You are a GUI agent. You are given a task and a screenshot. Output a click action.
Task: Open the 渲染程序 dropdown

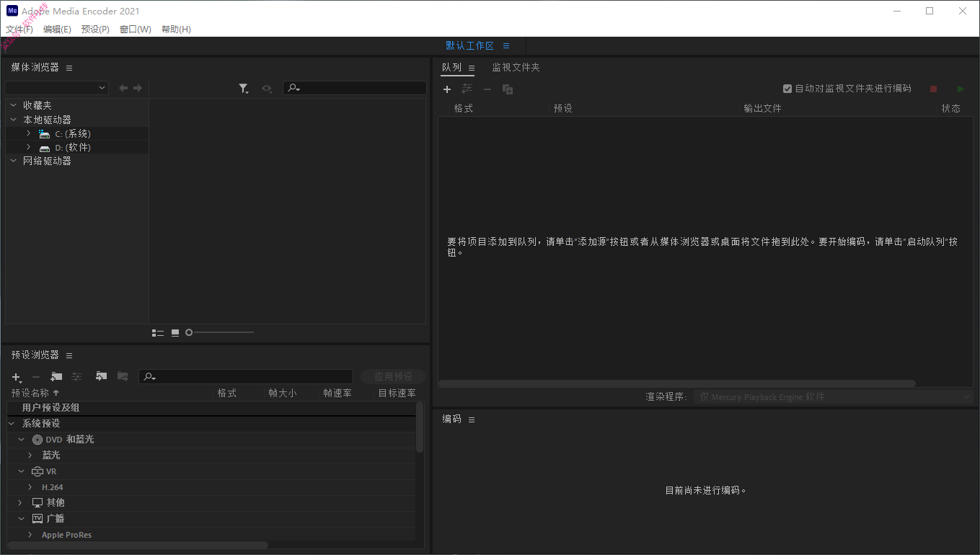click(833, 397)
